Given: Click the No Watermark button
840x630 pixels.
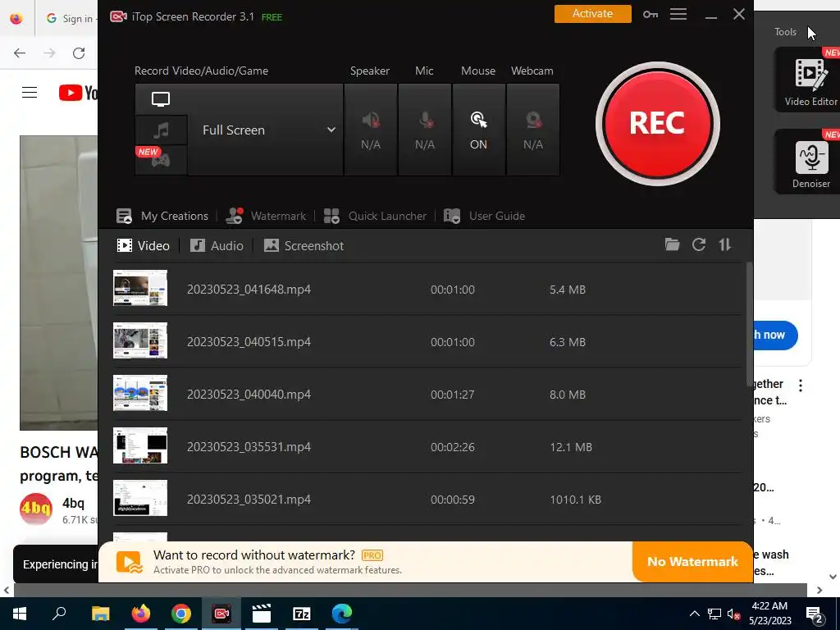Looking at the screenshot, I should click(x=692, y=561).
